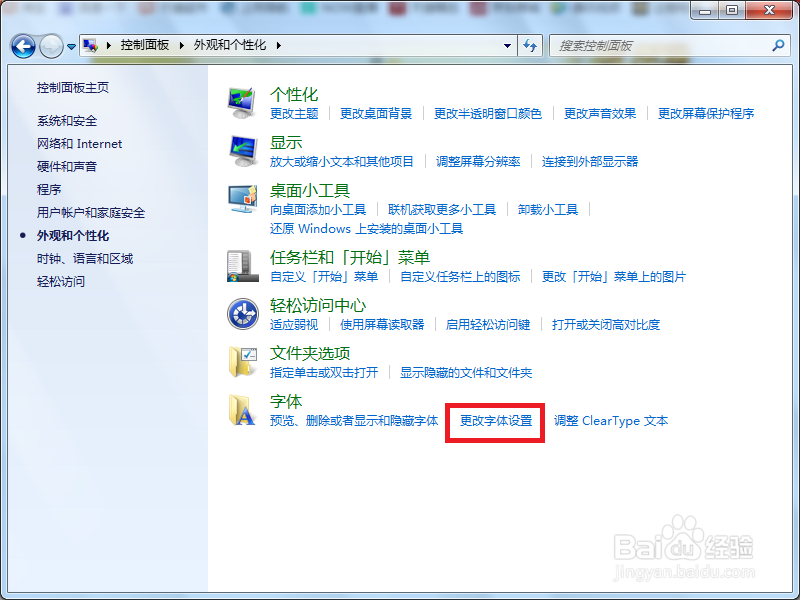
Task: Click 指定单击或双击打开 link
Action: (x=324, y=373)
